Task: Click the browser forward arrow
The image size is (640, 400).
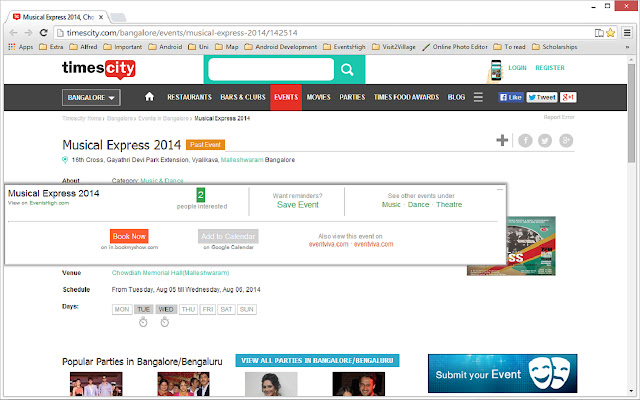Action: click(x=28, y=33)
